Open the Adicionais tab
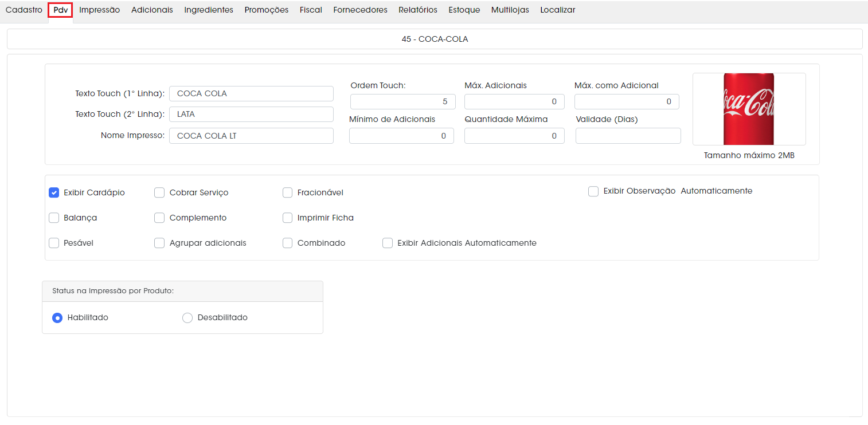Viewport: 868px width, 425px height. [152, 10]
